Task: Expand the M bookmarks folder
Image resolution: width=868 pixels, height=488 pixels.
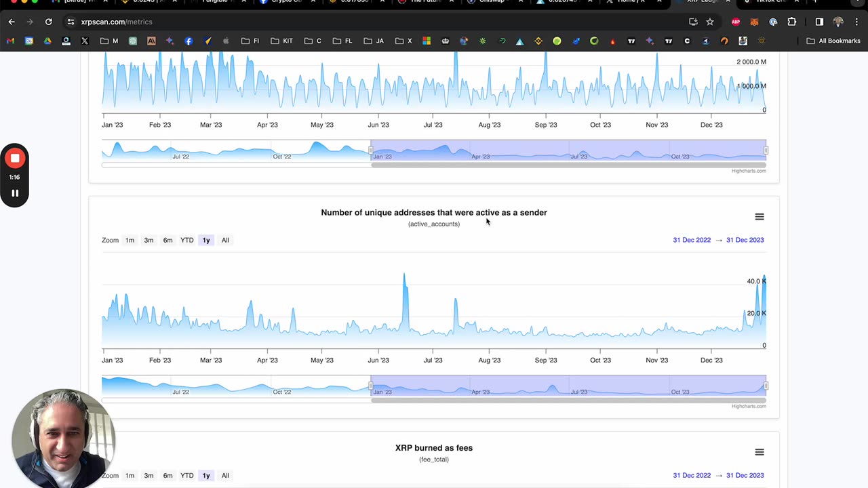Action: pos(109,41)
